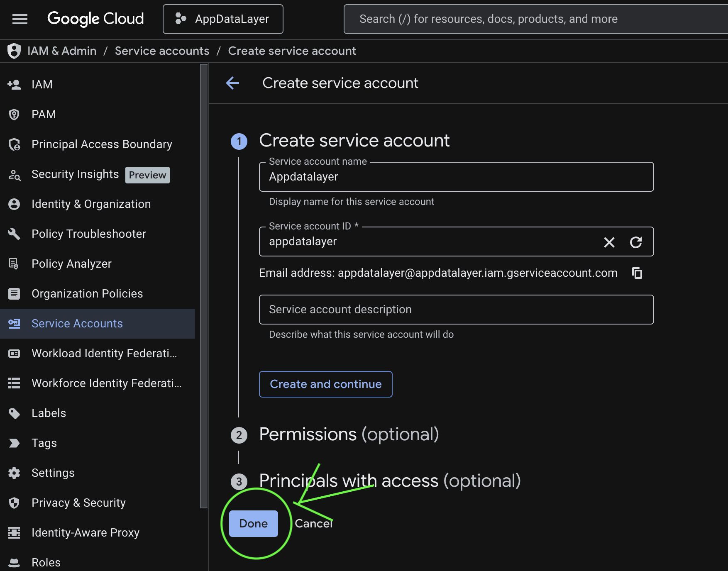
Task: Click the IAM & Admin shield icon
Action: [14, 51]
